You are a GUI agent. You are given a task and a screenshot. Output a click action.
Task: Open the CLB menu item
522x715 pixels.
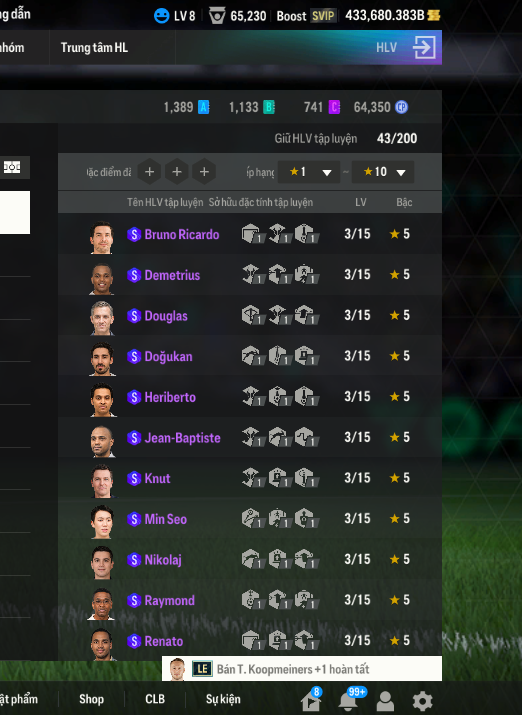(155, 699)
